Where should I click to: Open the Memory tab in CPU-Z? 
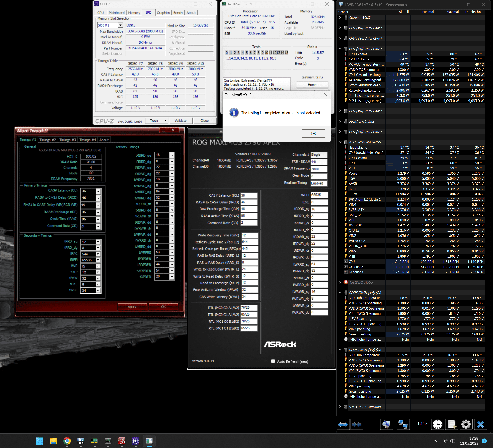click(134, 13)
